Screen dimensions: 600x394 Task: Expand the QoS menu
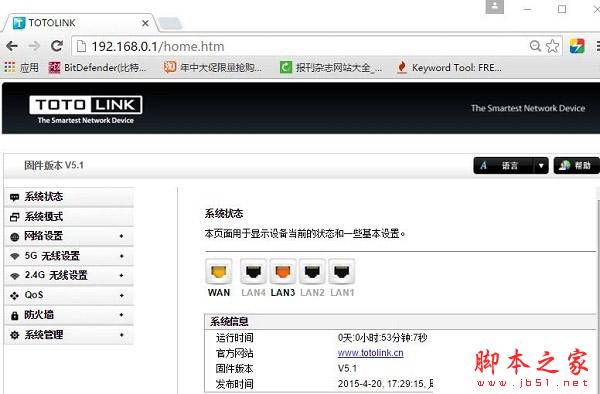coord(69,295)
